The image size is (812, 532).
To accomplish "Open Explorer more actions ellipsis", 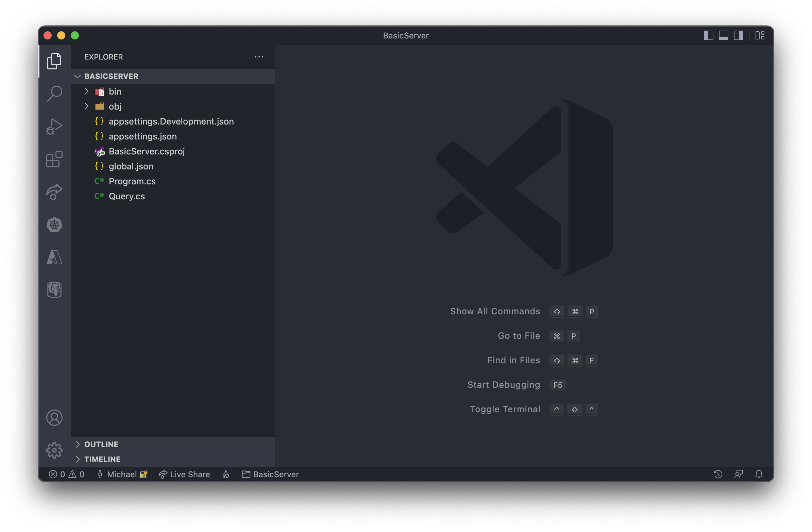I will tap(259, 57).
